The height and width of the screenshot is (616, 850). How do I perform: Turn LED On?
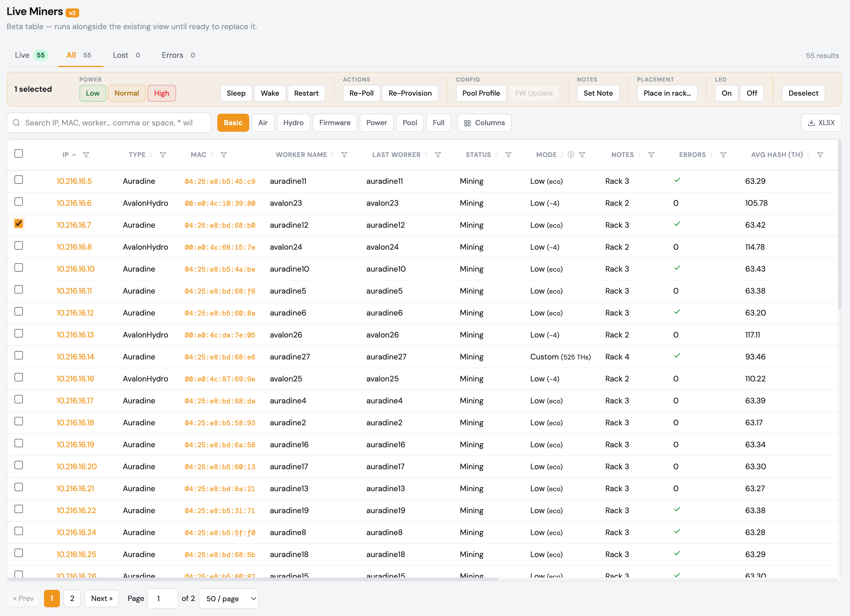pyautogui.click(x=726, y=93)
